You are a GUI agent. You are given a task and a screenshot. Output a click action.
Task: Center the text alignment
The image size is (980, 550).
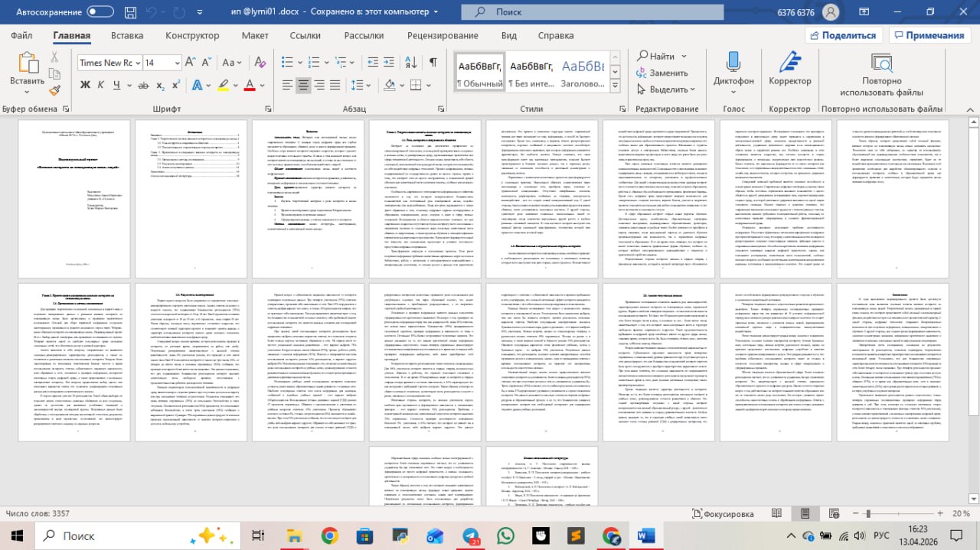[305, 85]
